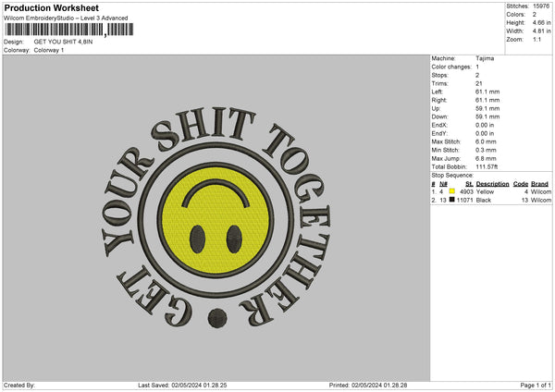This screenshot has width=555, height=392.
Task: Click the 'St.' column header
Action: pos(469,184)
